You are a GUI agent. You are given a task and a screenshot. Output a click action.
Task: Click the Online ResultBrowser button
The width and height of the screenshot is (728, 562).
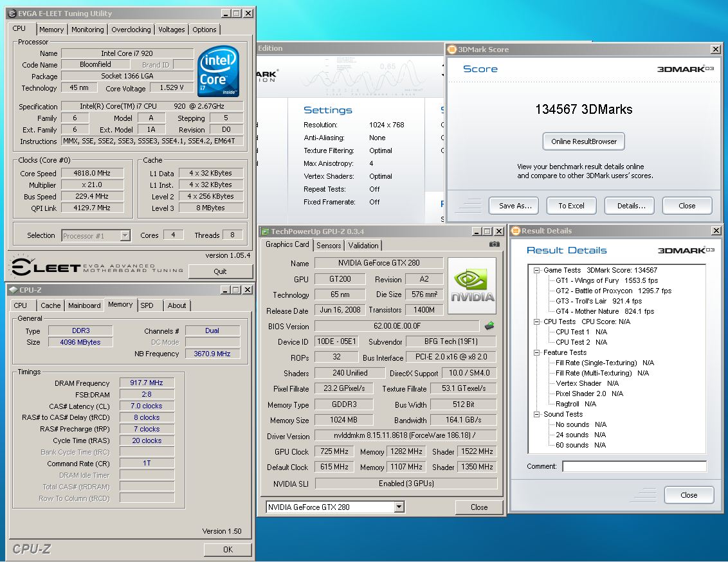583,141
